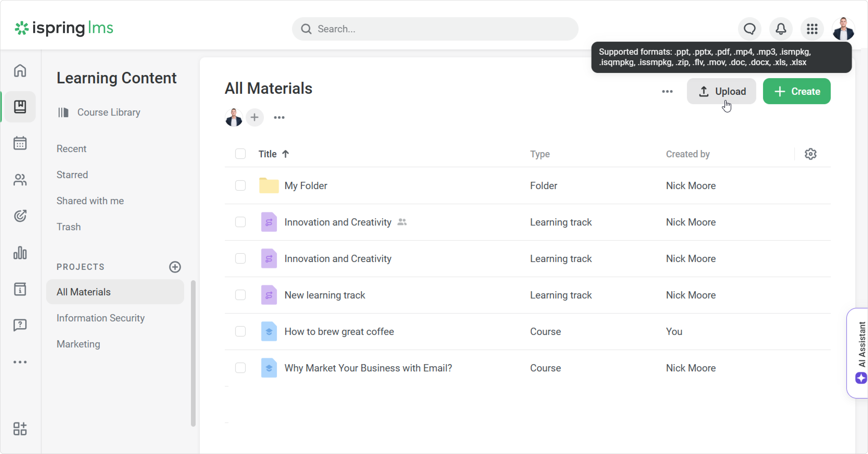
Task: Go to Shared with me
Action: coord(90,201)
